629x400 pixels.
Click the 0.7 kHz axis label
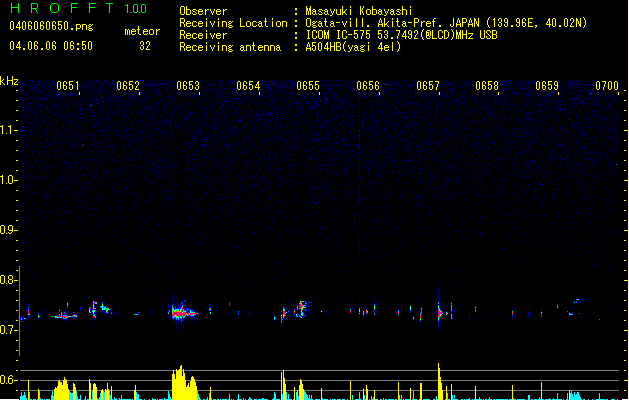pyautogui.click(x=9, y=330)
